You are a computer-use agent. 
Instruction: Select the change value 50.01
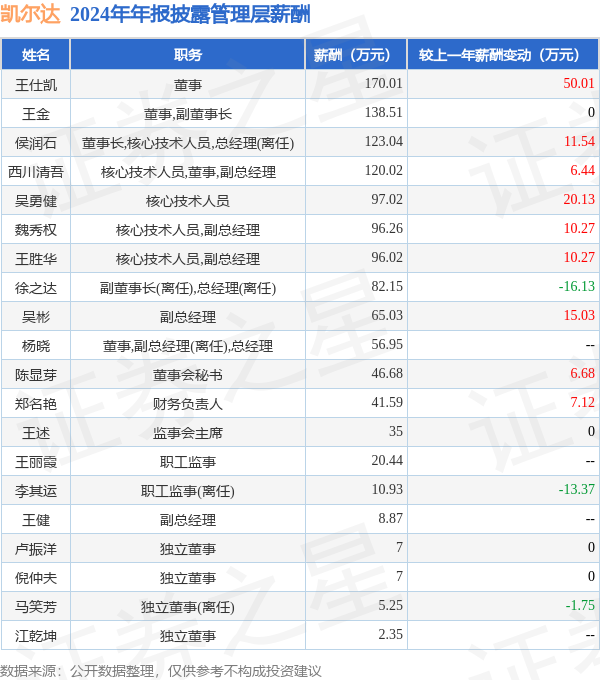pos(579,83)
